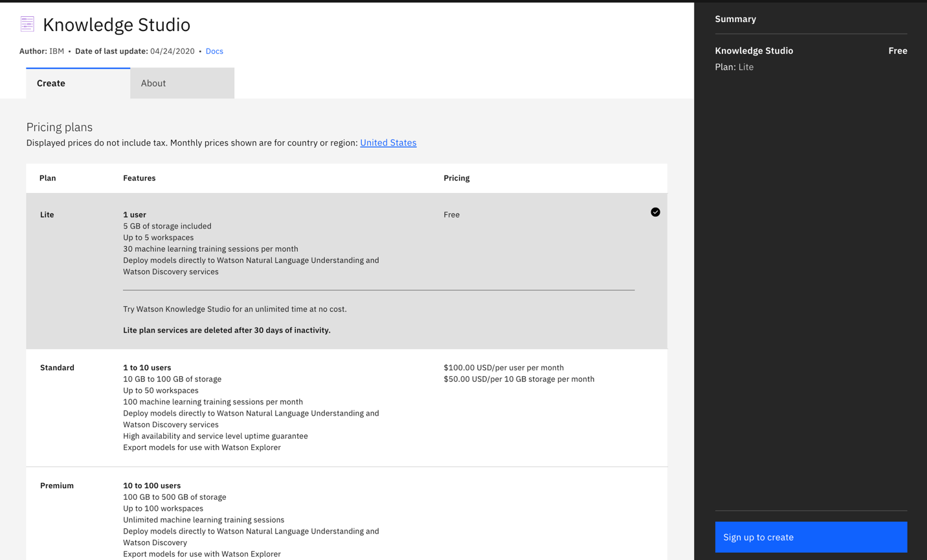Click the Knowledge Studio page heading
The image size is (927, 560).
[x=117, y=25]
